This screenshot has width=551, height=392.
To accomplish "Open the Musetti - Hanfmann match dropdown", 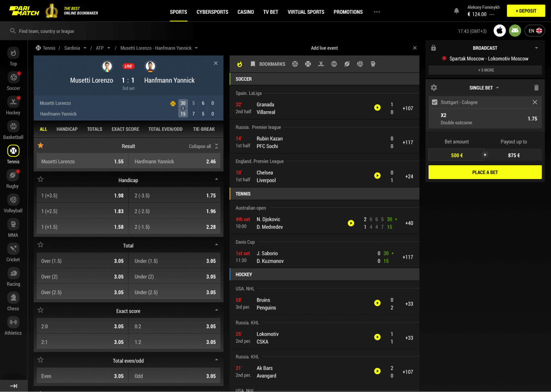I will point(196,48).
